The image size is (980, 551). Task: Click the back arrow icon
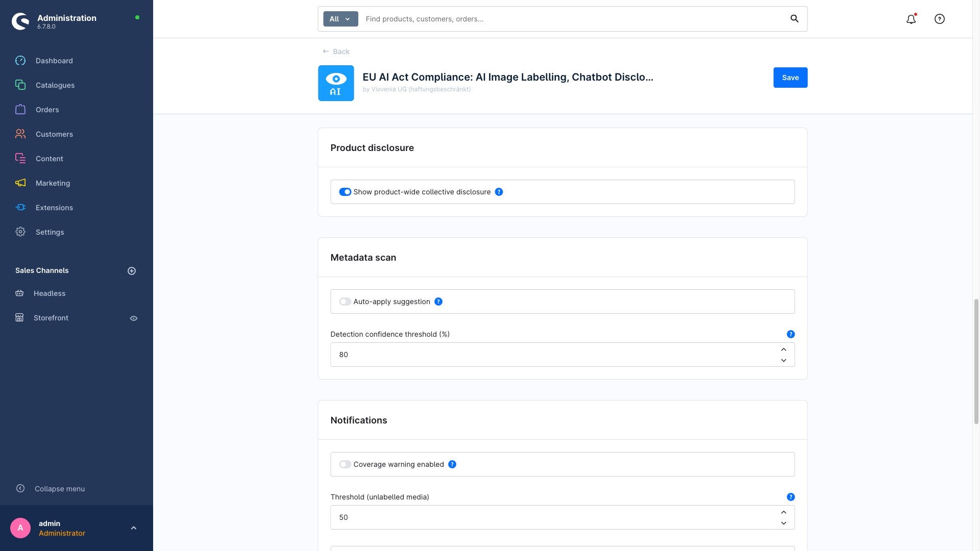click(326, 52)
